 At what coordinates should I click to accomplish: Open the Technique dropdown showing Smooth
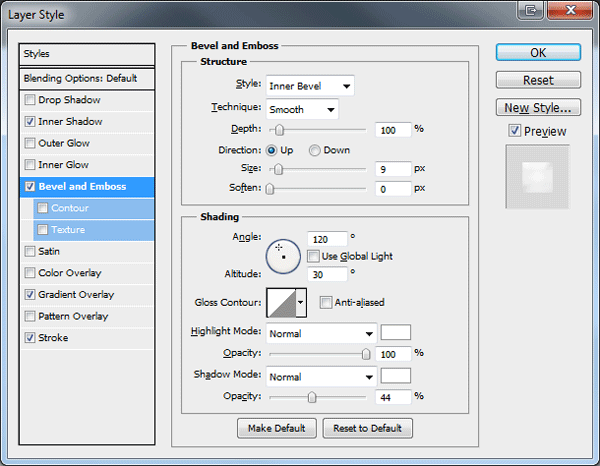point(302,109)
